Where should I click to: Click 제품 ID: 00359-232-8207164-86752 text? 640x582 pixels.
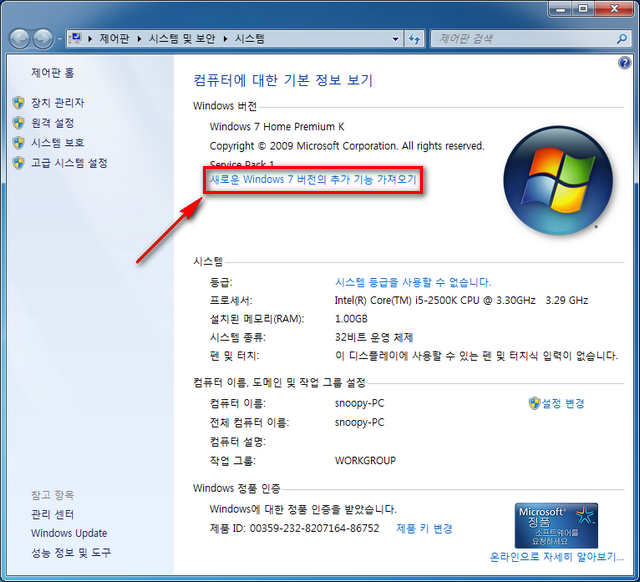[x=294, y=529]
